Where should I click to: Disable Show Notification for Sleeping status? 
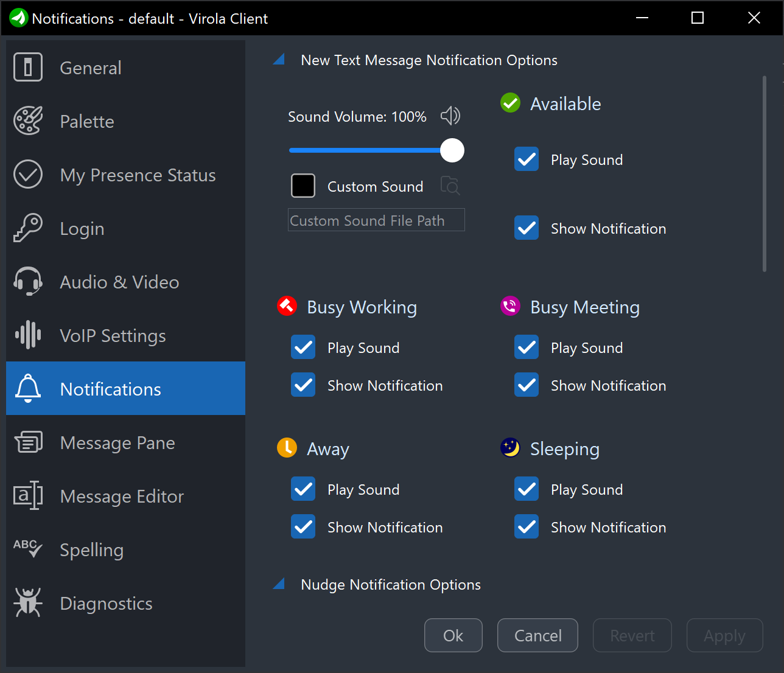[x=527, y=527]
